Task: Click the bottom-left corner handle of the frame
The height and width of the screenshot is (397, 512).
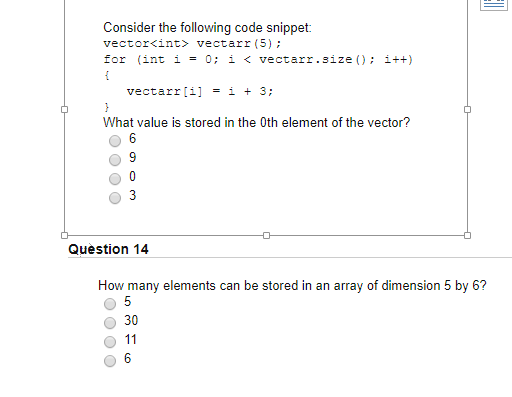Action: point(65,235)
